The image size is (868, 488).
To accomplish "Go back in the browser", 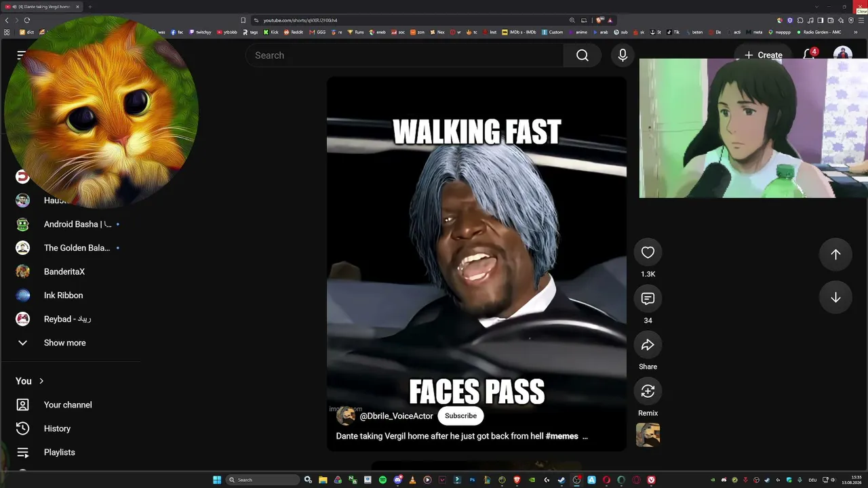I will point(7,20).
